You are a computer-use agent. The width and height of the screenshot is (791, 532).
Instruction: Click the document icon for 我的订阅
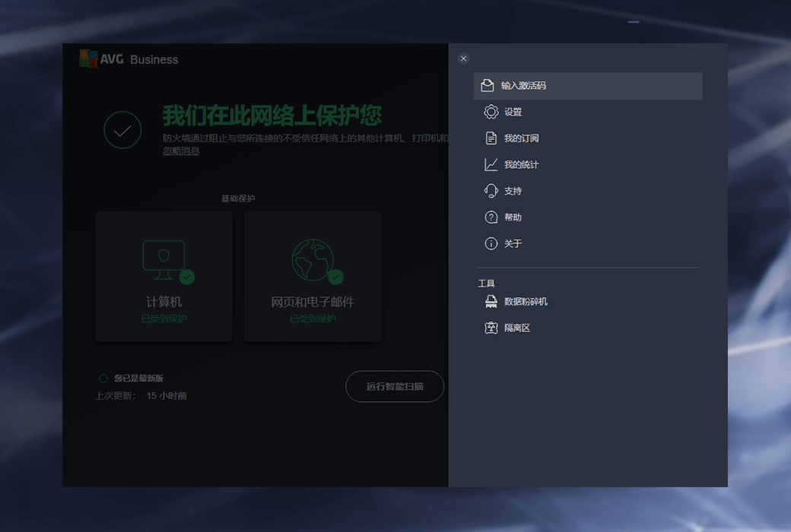(491, 138)
